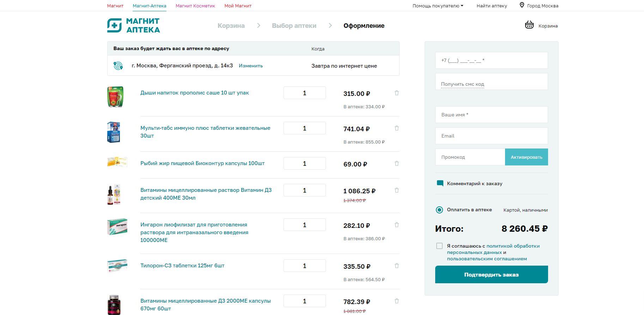Click the Магнит Аптека logo
Image resolution: width=644 pixels, height=315 pixels.
click(134, 25)
